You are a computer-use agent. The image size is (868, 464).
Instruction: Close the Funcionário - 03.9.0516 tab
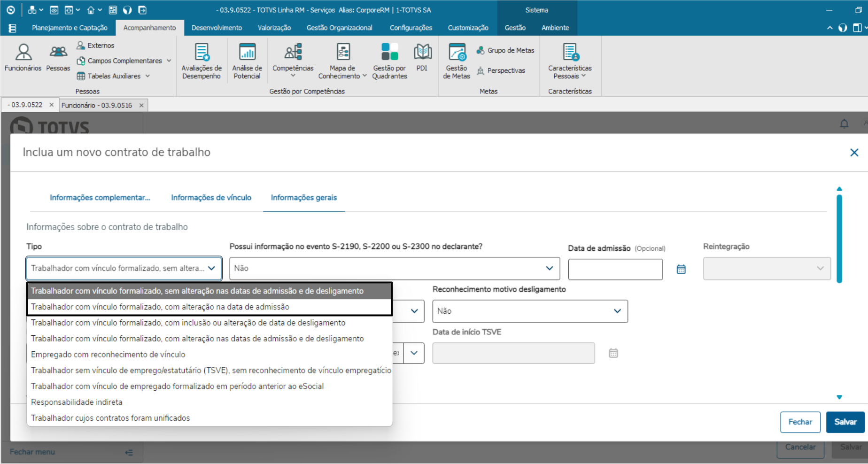tap(141, 105)
